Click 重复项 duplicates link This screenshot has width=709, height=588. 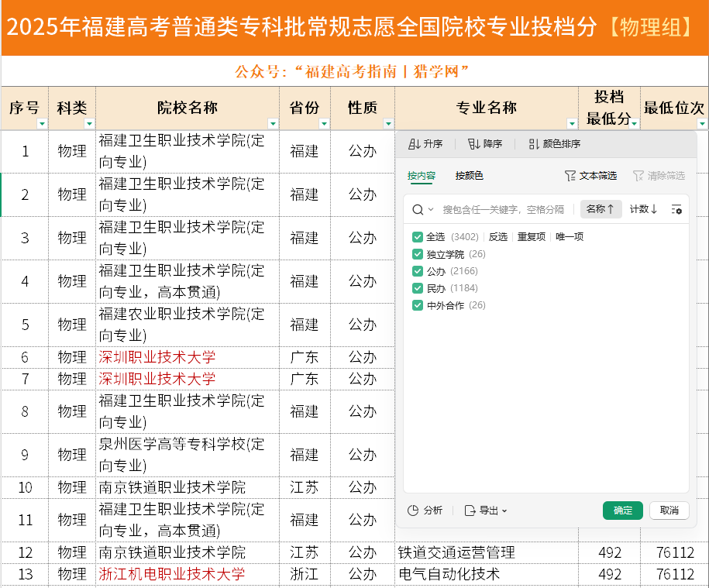[x=532, y=237]
